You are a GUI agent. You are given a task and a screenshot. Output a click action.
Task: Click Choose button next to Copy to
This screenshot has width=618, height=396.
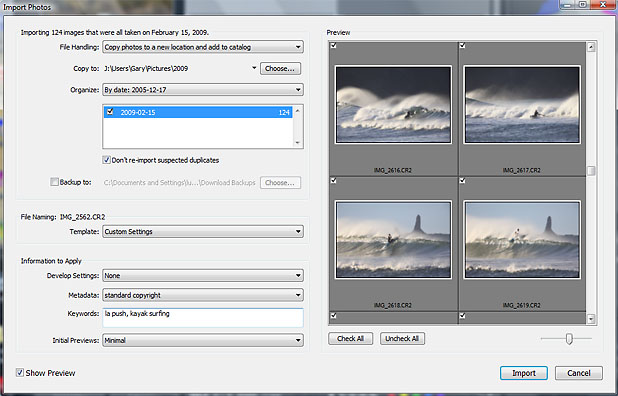click(x=280, y=69)
